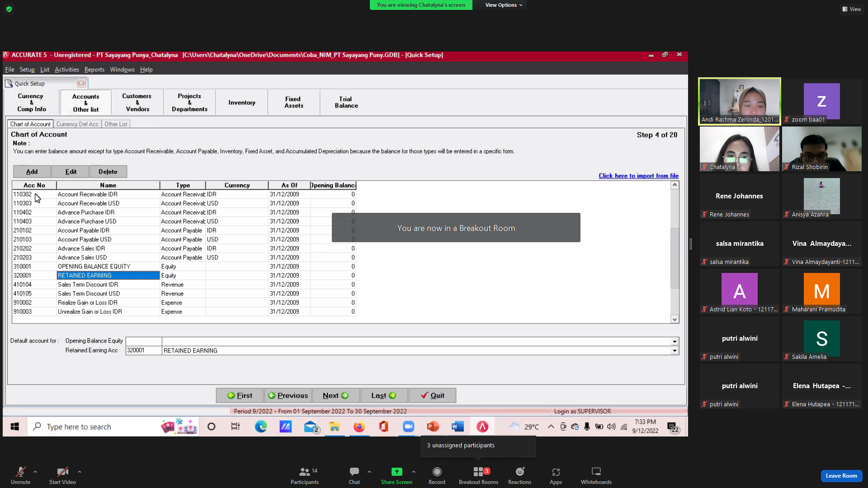Screen dimensions: 868x488
Task: Switch to the Fixed Assets tab
Action: (294, 103)
